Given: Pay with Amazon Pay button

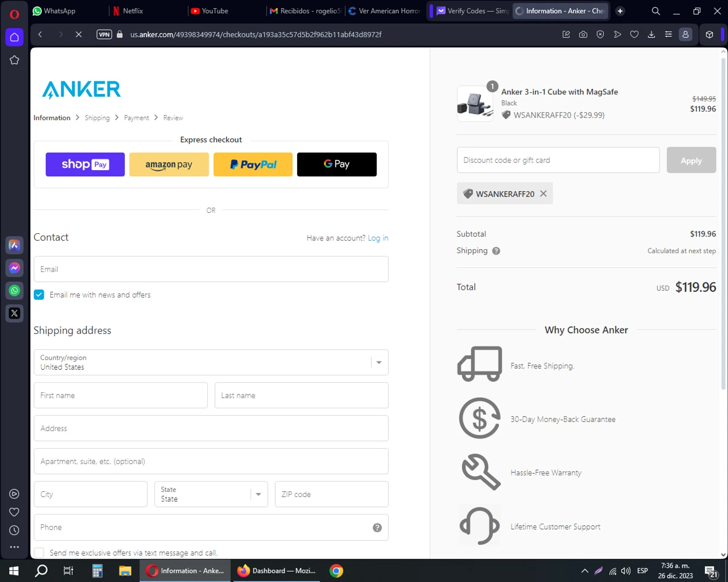Looking at the screenshot, I should [169, 164].
